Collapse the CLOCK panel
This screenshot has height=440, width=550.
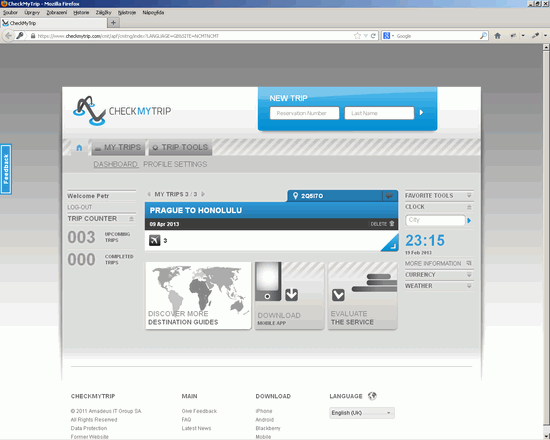pos(469,207)
